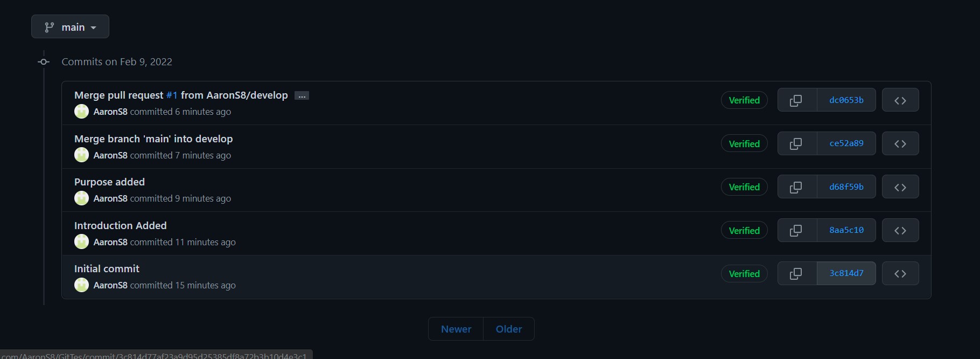Click the browse code icon beside 8aa5c10

(x=900, y=230)
